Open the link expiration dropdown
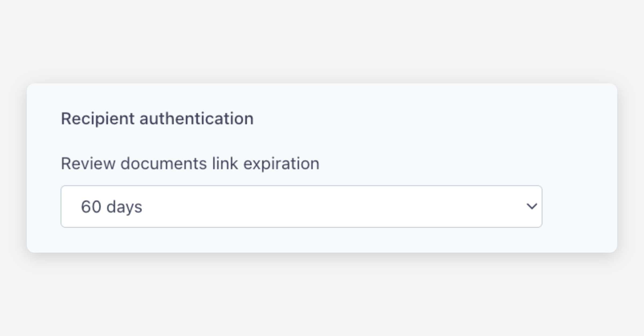 pyautogui.click(x=301, y=207)
